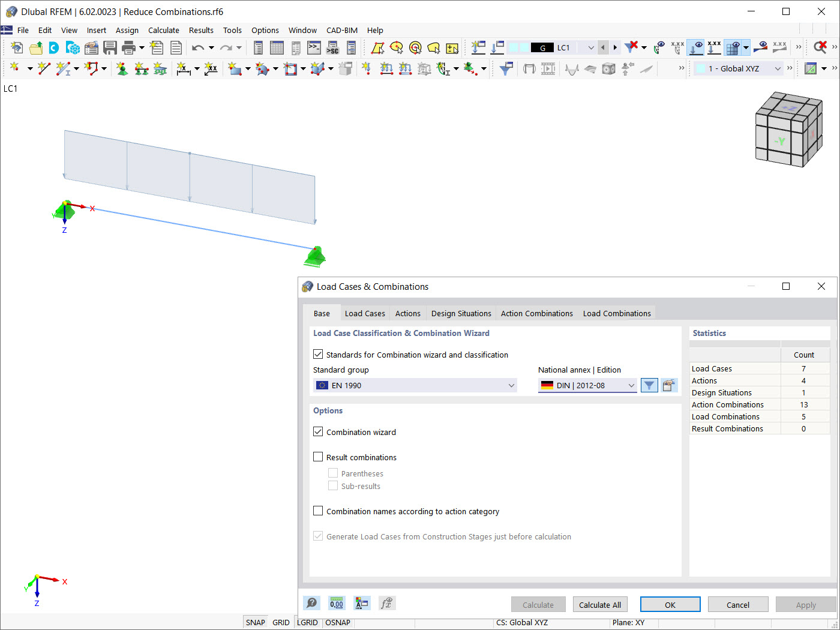Image resolution: width=840 pixels, height=630 pixels.
Task: Save the model using the floppy disk icon
Action: click(110, 47)
